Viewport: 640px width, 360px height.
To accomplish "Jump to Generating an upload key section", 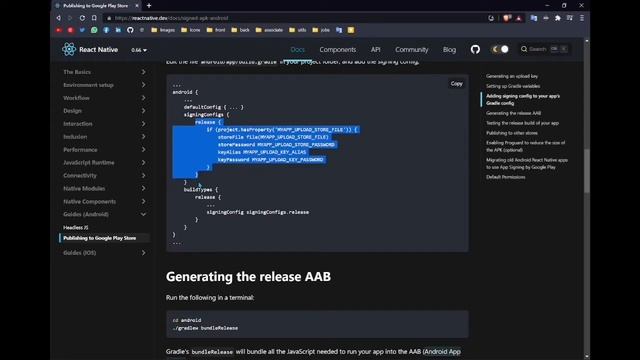I will pos(512,76).
